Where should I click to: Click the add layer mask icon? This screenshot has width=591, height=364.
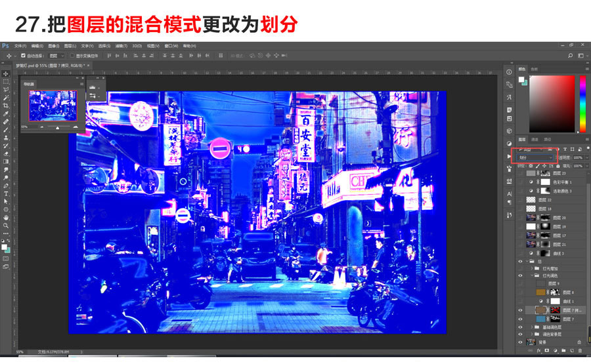(547, 350)
